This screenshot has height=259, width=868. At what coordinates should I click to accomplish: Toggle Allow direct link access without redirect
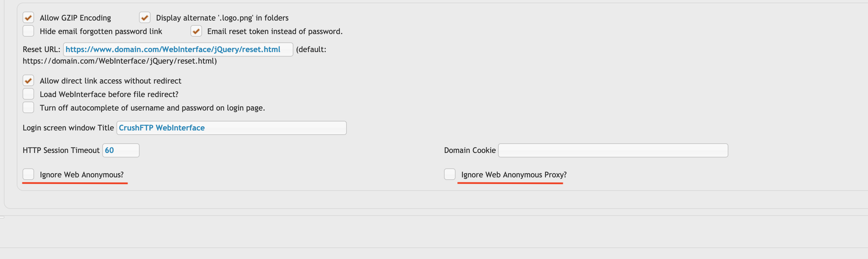(x=28, y=80)
